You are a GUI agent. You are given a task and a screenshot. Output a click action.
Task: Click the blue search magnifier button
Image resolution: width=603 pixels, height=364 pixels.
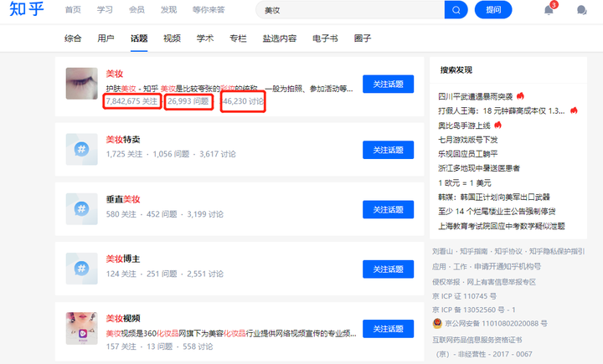pos(456,9)
